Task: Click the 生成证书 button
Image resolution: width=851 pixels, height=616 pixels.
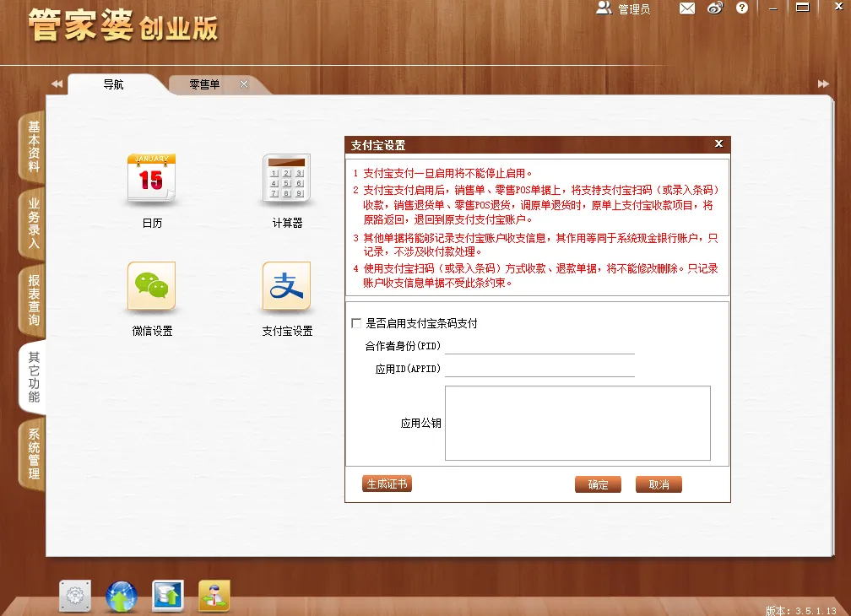Action: (x=387, y=484)
